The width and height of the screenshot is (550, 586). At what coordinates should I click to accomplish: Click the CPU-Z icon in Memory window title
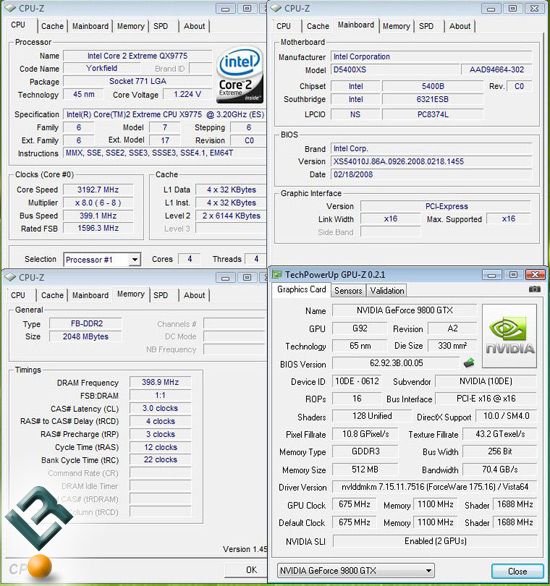10,277
